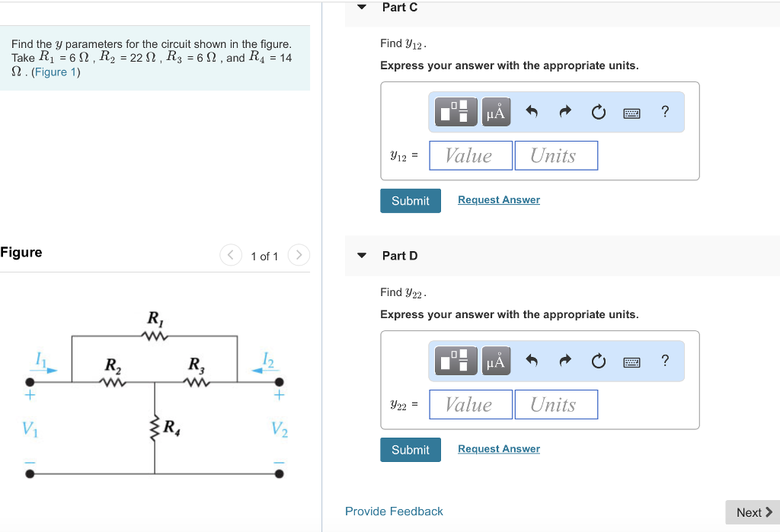Reset the answer field in Part C
Screen dimensions: 780x532
pos(598,111)
